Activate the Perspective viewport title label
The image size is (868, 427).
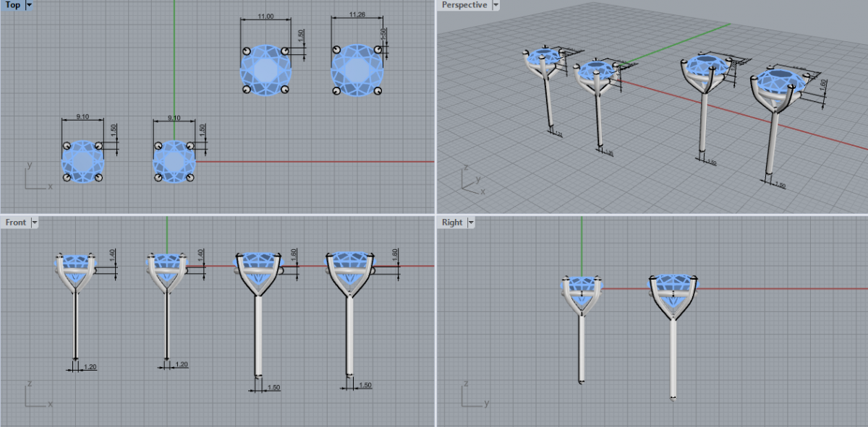464,5
